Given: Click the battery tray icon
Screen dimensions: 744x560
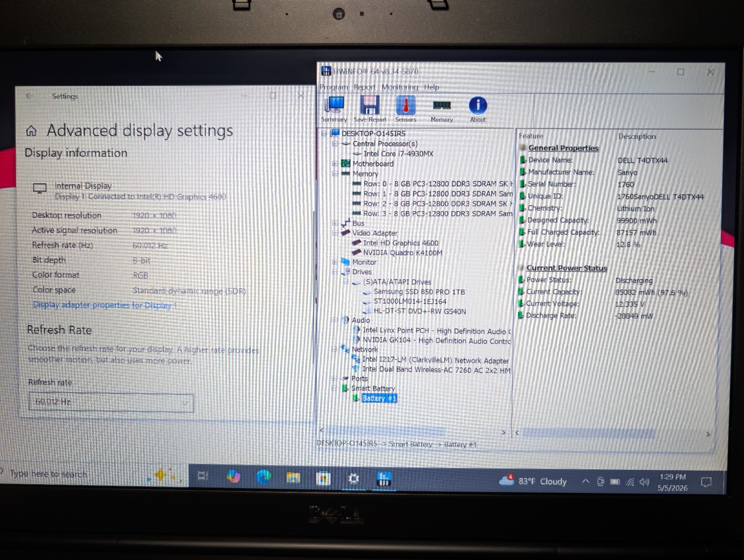Looking at the screenshot, I should (615, 481).
